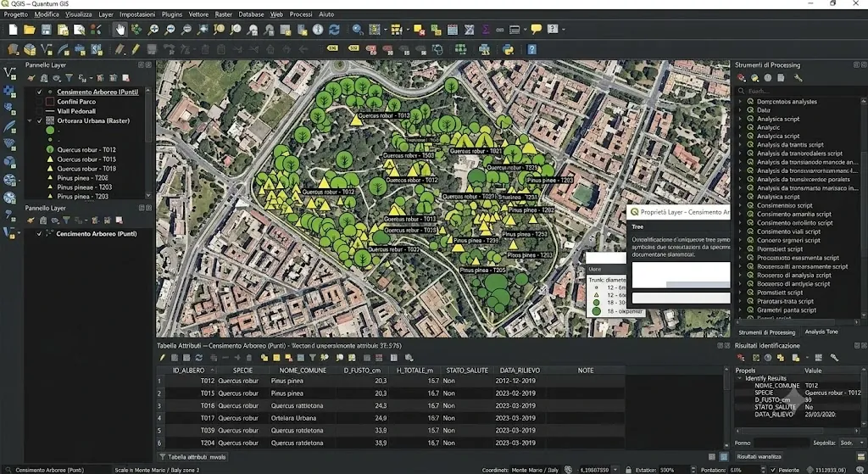Screen dimensions: 868x474
Task: Open the Vettore menu
Action: pos(198,14)
